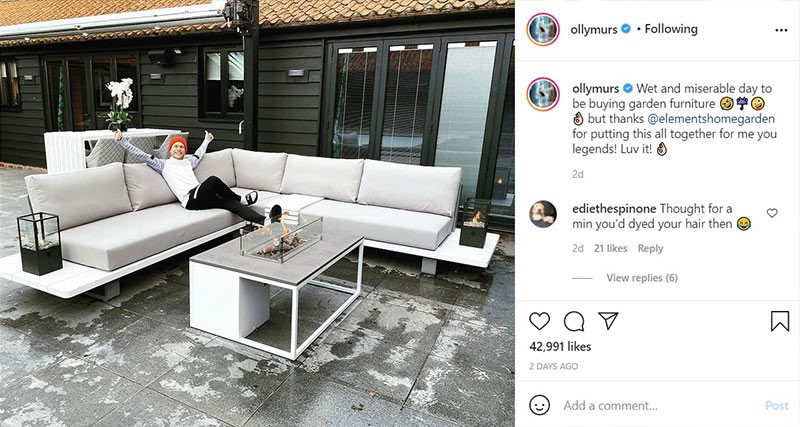
Task: Open the three-dot more options menu
Action: (781, 30)
